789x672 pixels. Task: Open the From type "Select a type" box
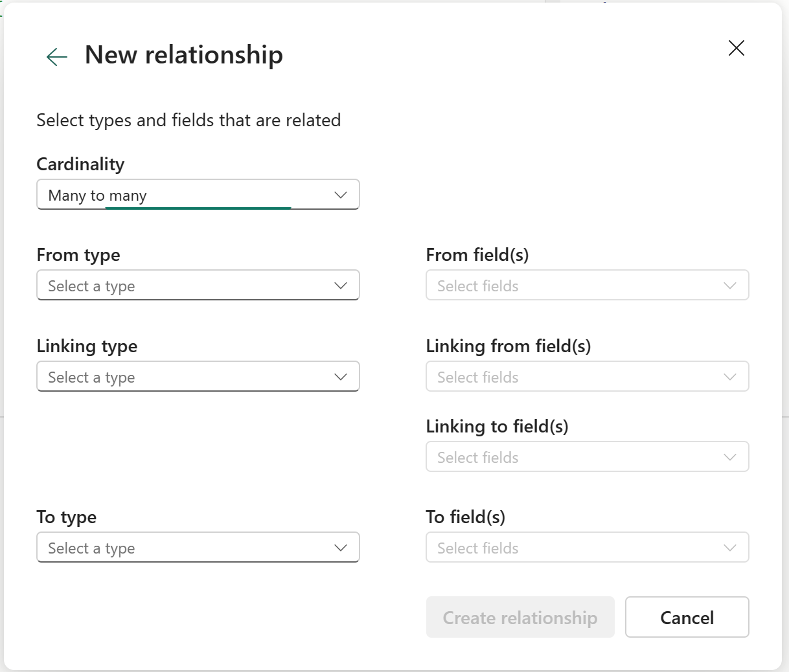pyautogui.click(x=188, y=286)
